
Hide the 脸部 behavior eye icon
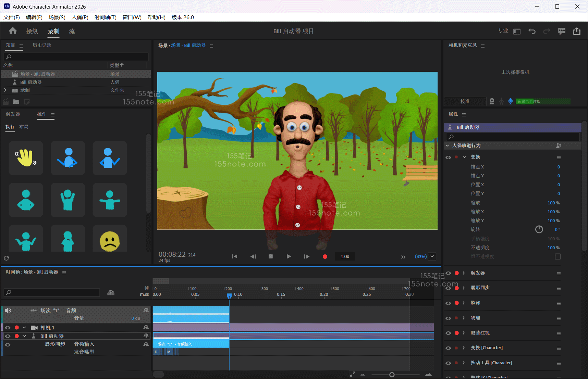coord(448,303)
